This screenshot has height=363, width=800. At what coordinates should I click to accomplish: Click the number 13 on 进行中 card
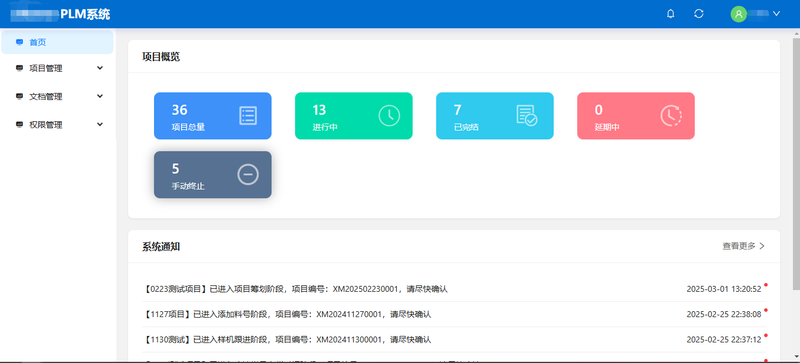click(x=319, y=110)
